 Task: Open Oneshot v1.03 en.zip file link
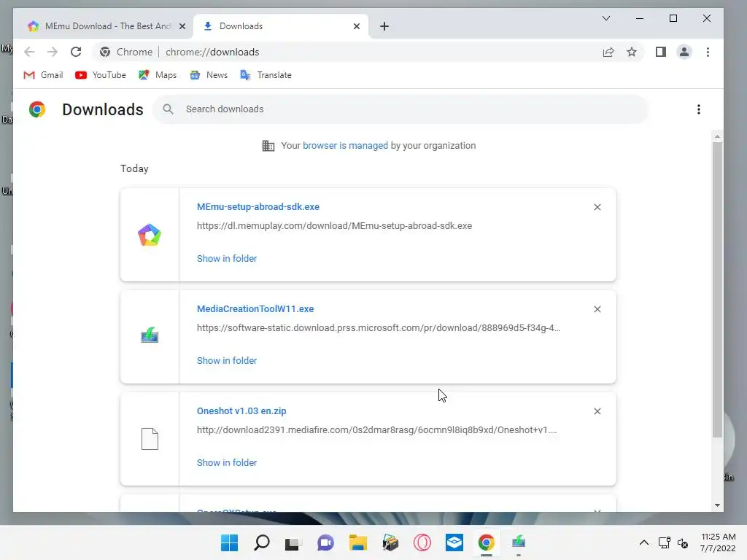click(x=241, y=411)
